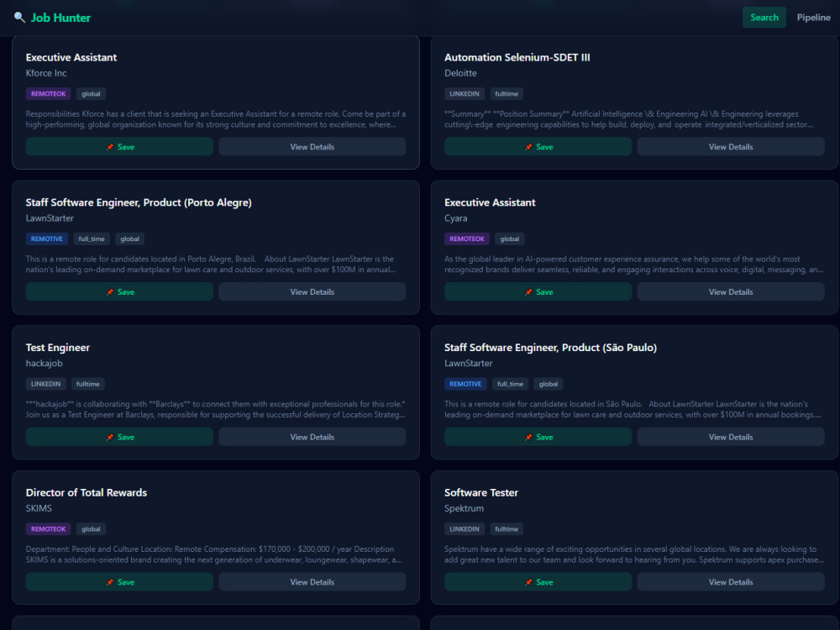This screenshot has width=840, height=630.
Task: View details for hackajob Test Engineer
Action: pos(312,437)
